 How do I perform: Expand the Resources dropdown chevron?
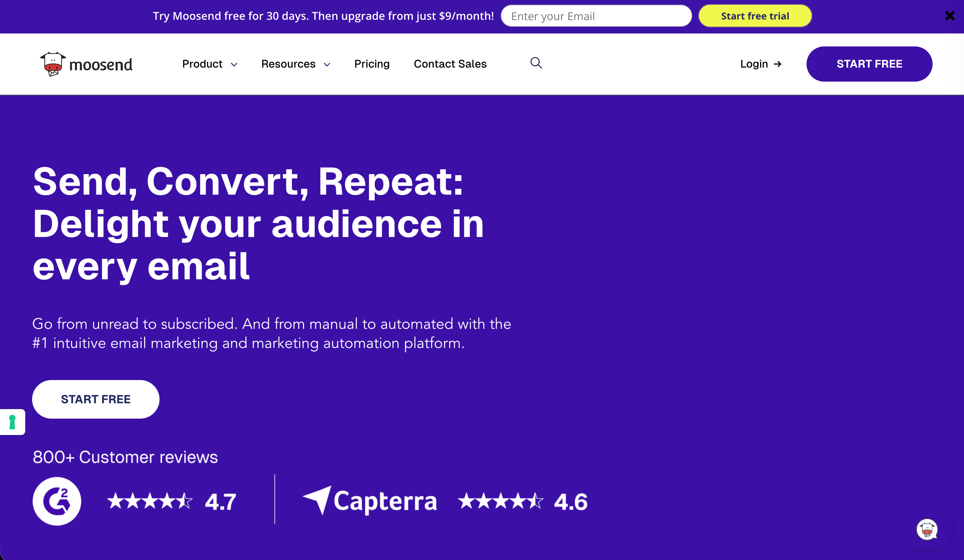pyautogui.click(x=327, y=65)
